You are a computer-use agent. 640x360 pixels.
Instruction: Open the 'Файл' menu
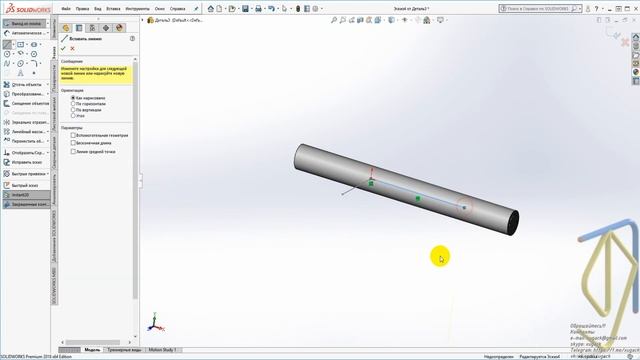[66, 9]
